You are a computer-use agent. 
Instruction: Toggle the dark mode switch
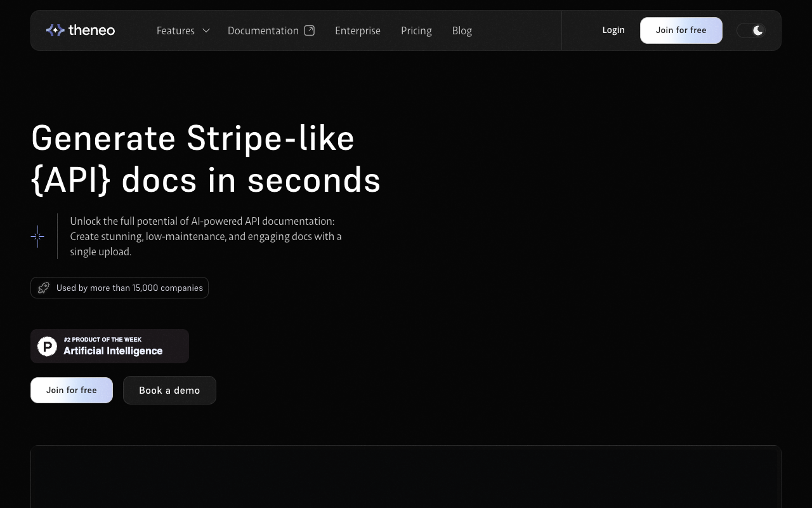tap(751, 30)
